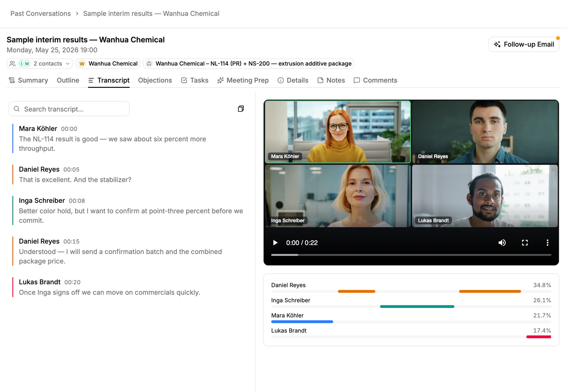This screenshot has height=392, width=567.
Task: Focus the Search transcript field
Action: tap(69, 109)
